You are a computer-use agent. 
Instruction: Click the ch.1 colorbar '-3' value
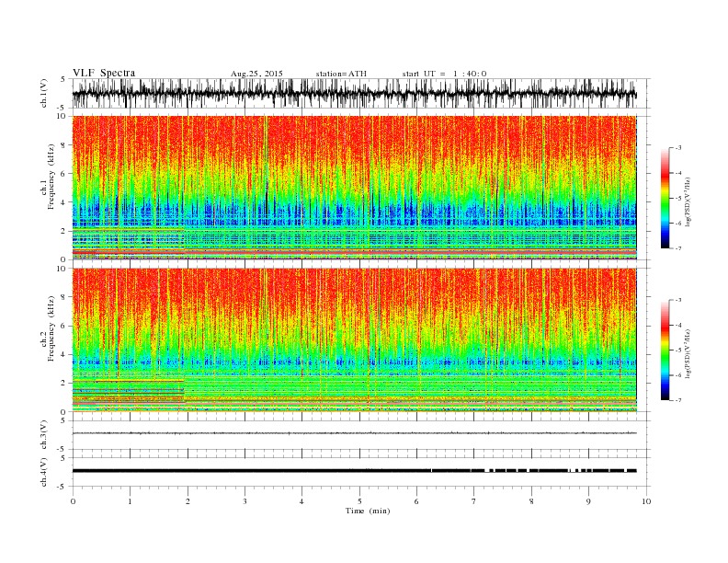(x=678, y=148)
